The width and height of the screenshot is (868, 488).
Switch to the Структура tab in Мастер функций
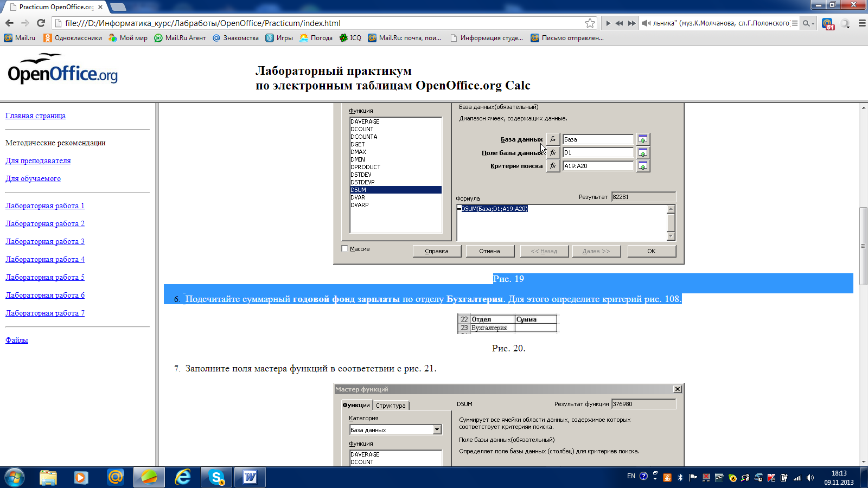click(x=391, y=405)
